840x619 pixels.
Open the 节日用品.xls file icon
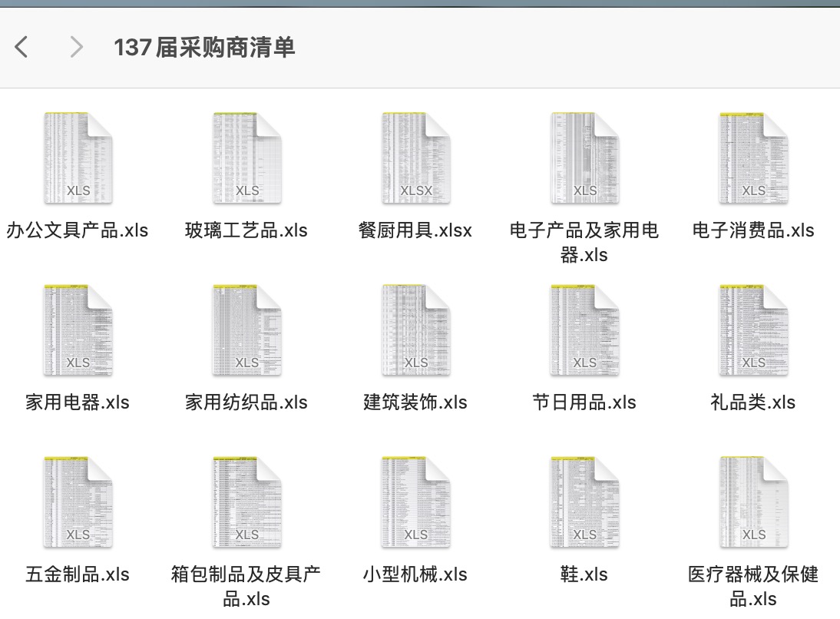[x=584, y=329]
